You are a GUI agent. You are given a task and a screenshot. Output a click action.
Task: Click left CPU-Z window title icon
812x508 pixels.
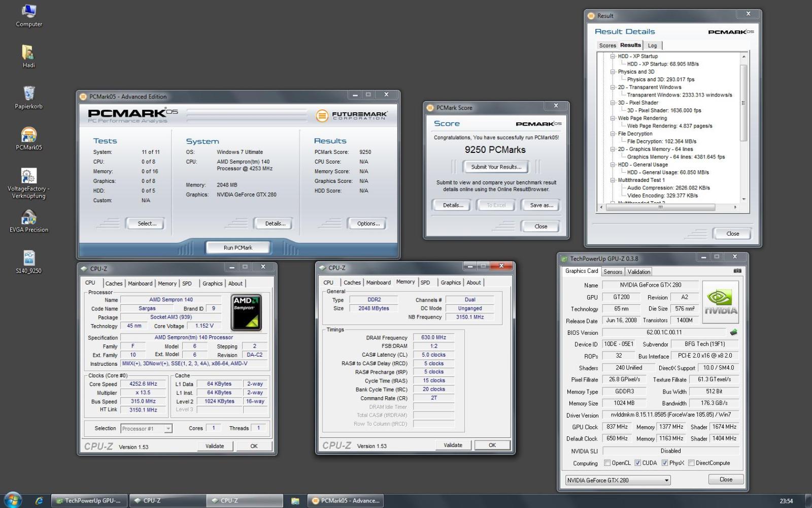tap(84, 269)
